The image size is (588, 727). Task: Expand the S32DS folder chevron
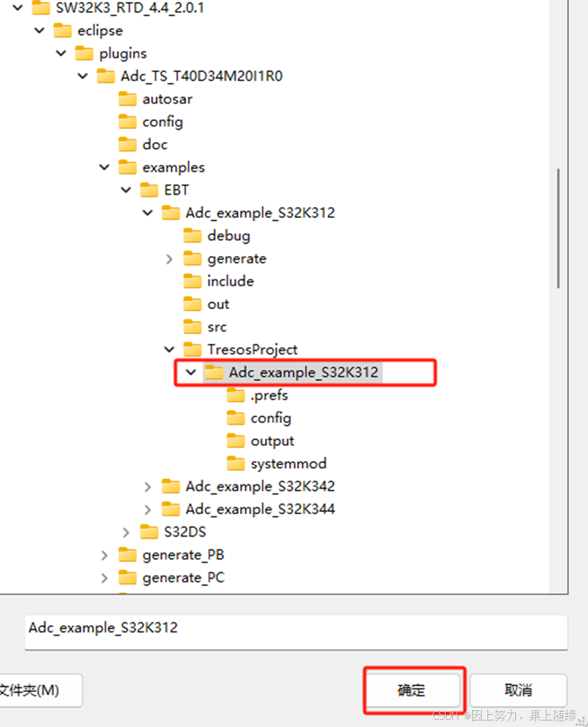(x=125, y=532)
